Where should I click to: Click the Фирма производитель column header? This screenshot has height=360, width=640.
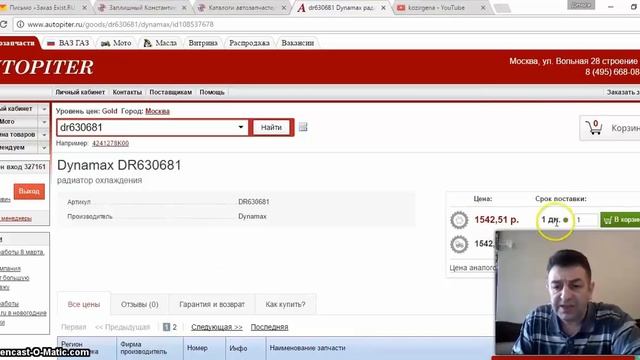click(x=150, y=348)
